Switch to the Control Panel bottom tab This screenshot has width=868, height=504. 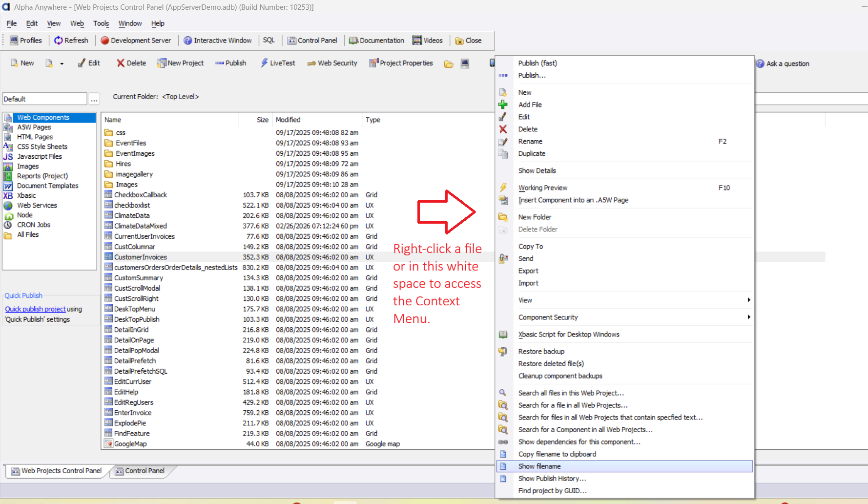(140, 471)
